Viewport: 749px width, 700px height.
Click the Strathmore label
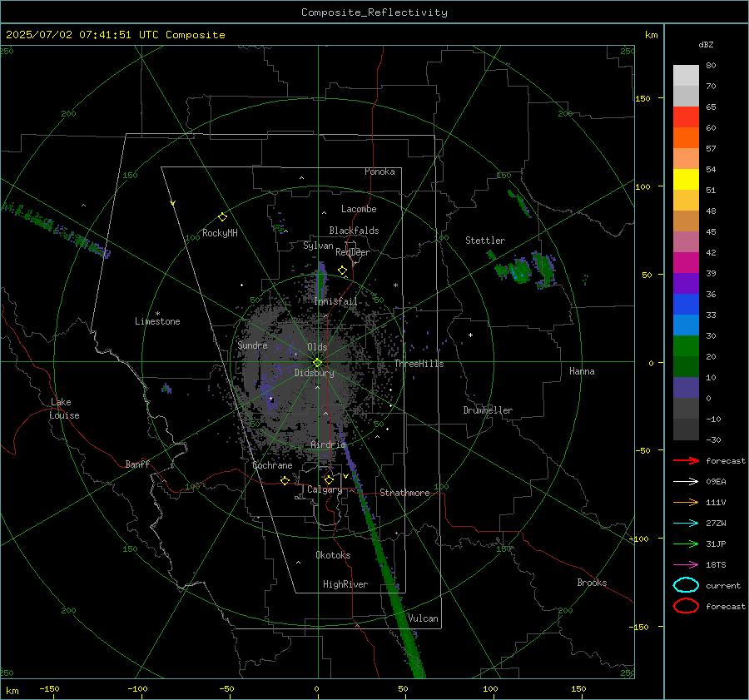click(x=404, y=493)
